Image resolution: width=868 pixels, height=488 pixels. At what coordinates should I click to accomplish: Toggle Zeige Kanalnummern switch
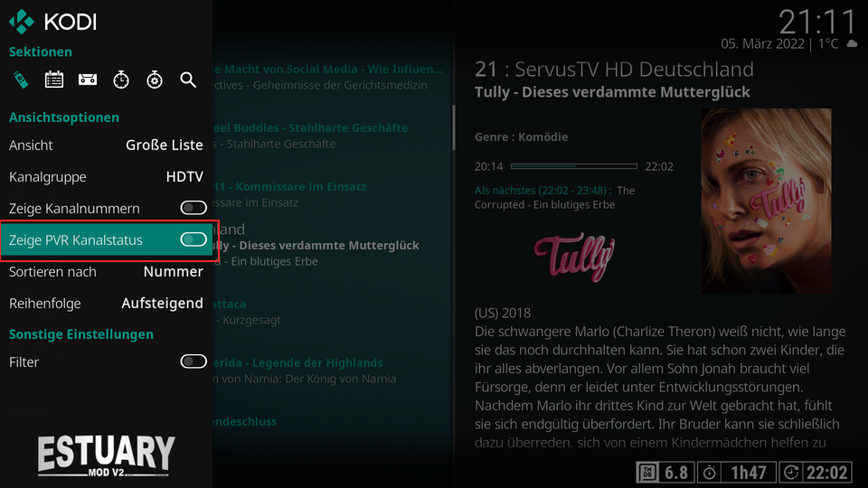193,208
